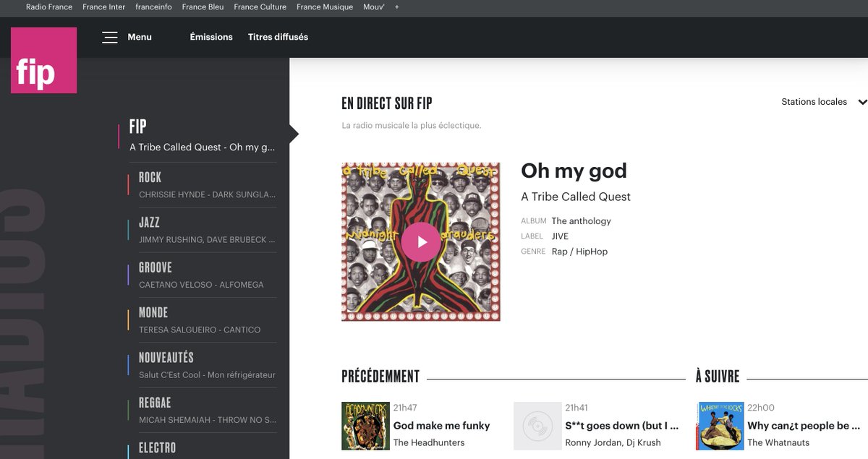
Task: Click CHRISSIE HYNDE - DARK SUNGLA... track text
Action: point(207,194)
